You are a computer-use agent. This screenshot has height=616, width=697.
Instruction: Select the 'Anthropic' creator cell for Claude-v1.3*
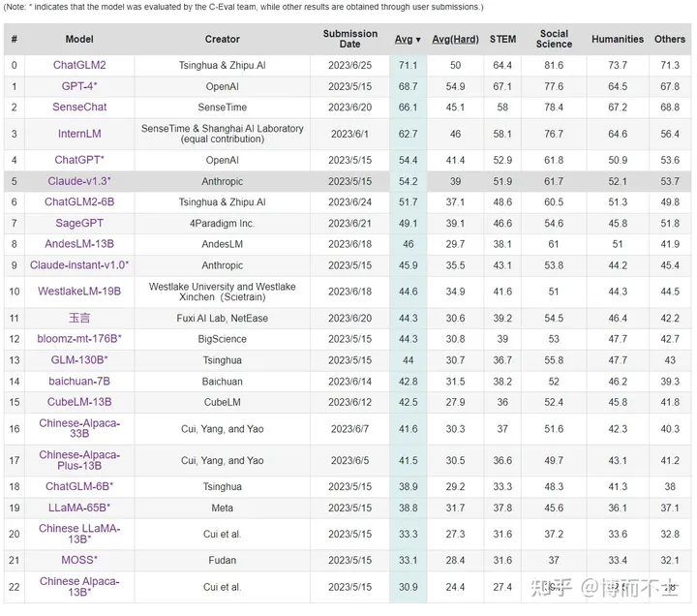coord(223,181)
